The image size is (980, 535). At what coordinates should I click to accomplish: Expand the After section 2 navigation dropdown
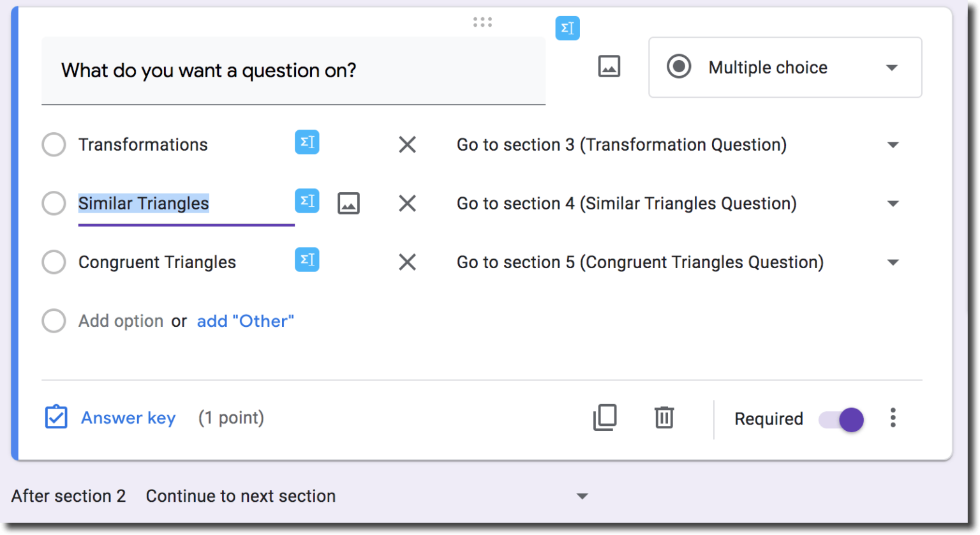point(367,496)
